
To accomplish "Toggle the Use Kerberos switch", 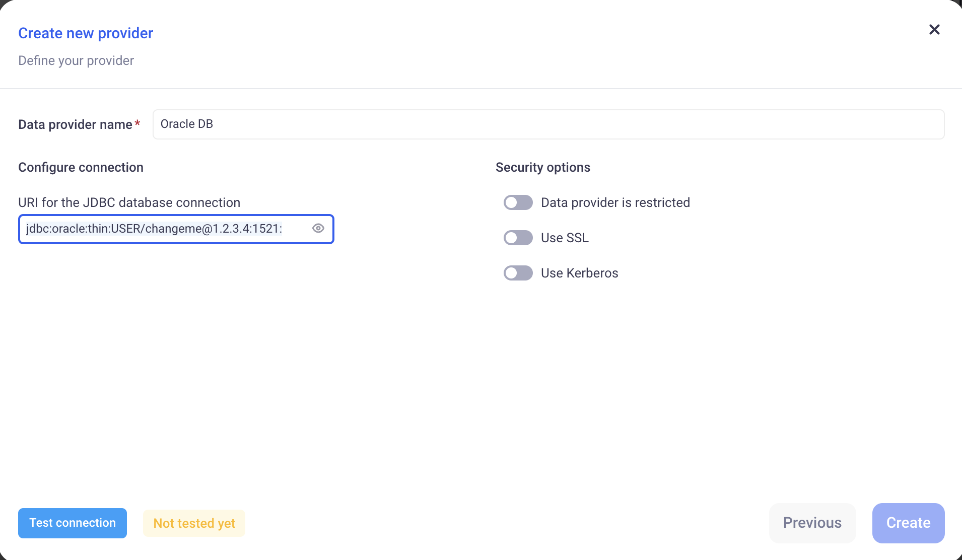I will (x=518, y=273).
